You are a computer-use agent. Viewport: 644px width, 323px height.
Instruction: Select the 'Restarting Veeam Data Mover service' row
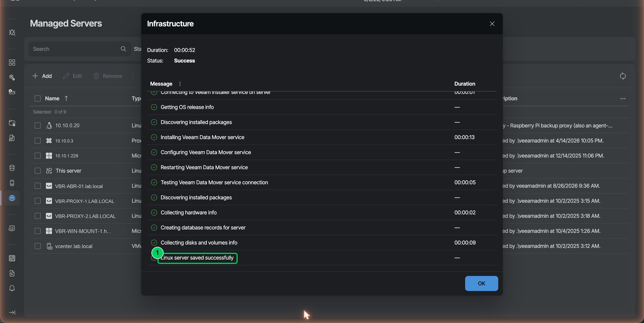click(x=322, y=167)
